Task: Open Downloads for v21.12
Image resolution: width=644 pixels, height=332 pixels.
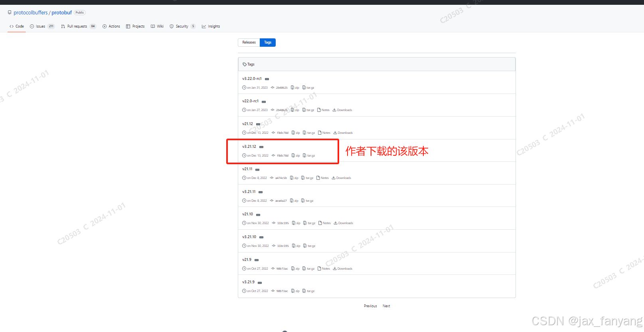Action: (x=343, y=133)
